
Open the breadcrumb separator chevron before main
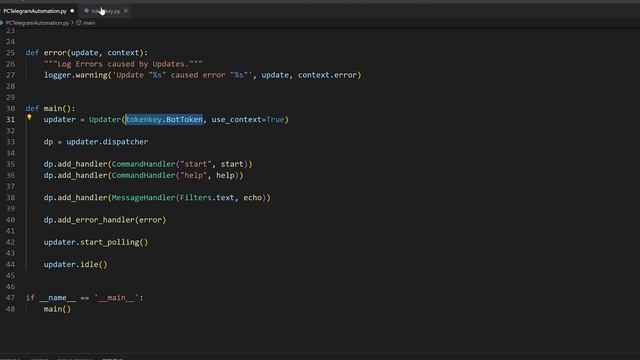tap(72, 23)
